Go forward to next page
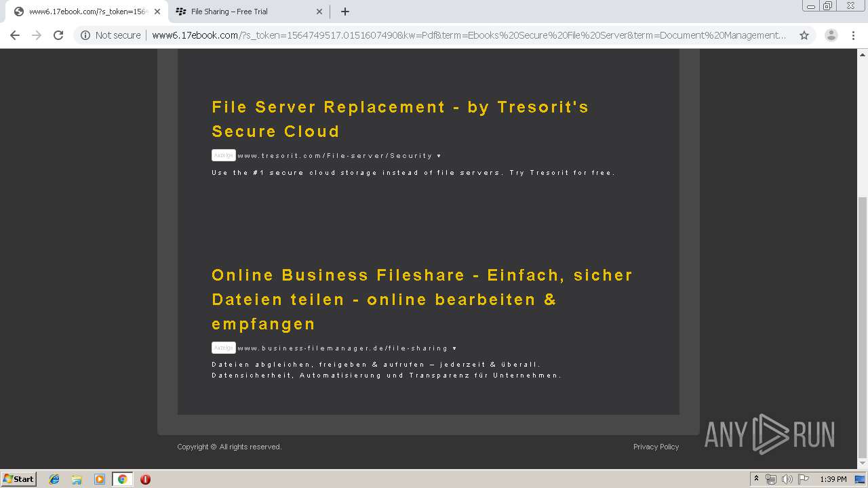Image resolution: width=868 pixels, height=488 pixels. tap(37, 35)
